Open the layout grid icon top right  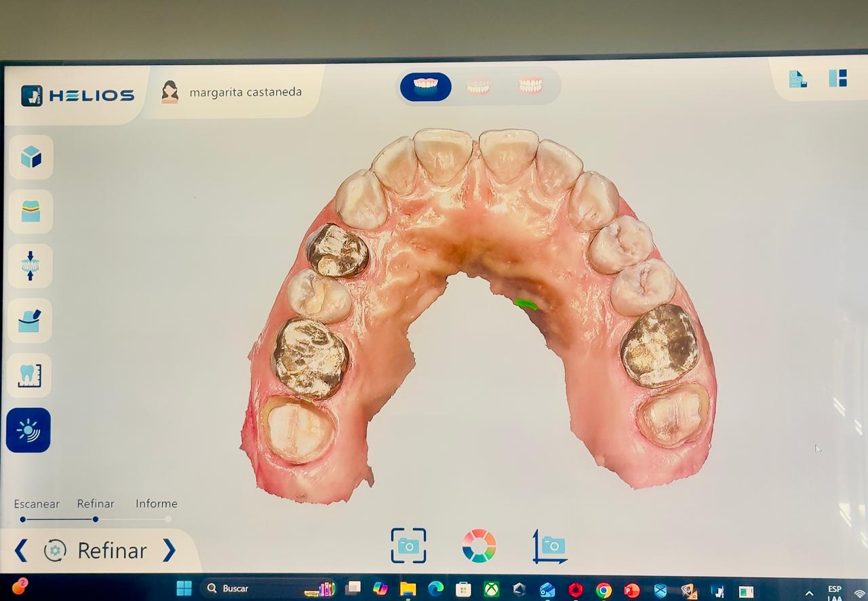[x=838, y=78]
